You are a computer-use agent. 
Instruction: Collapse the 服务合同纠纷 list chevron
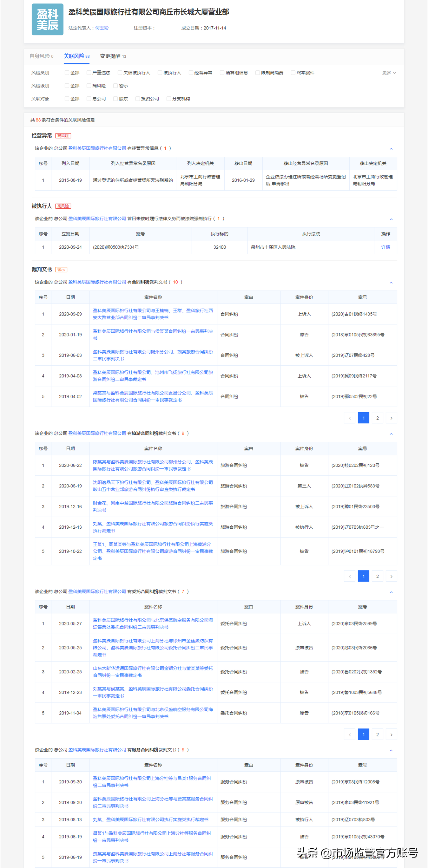(x=391, y=750)
